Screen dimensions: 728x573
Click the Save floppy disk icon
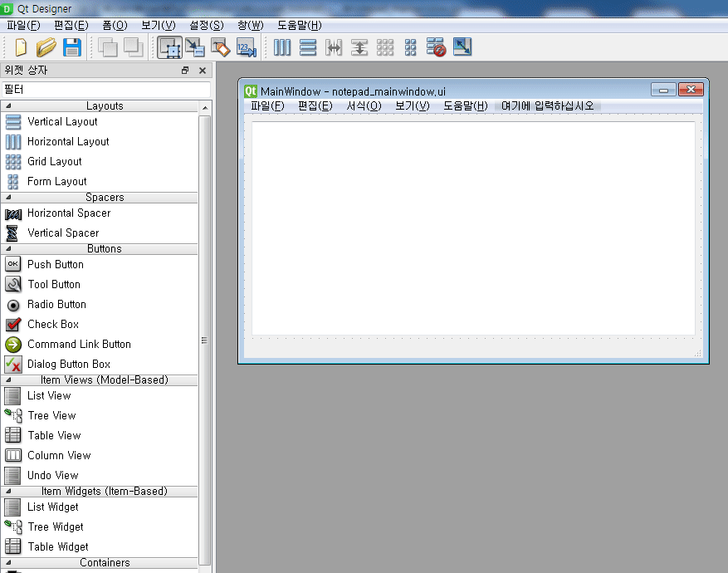(x=72, y=47)
